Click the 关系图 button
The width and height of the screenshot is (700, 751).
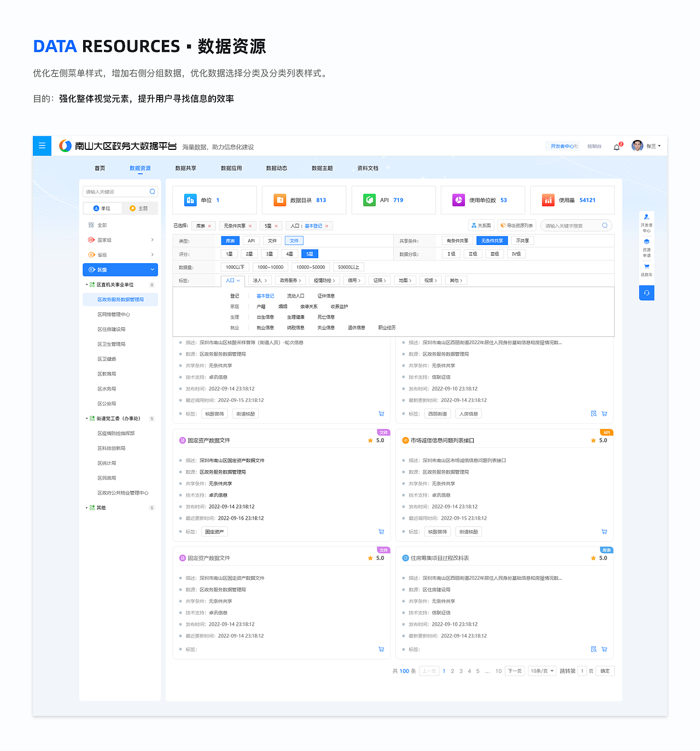click(x=481, y=225)
